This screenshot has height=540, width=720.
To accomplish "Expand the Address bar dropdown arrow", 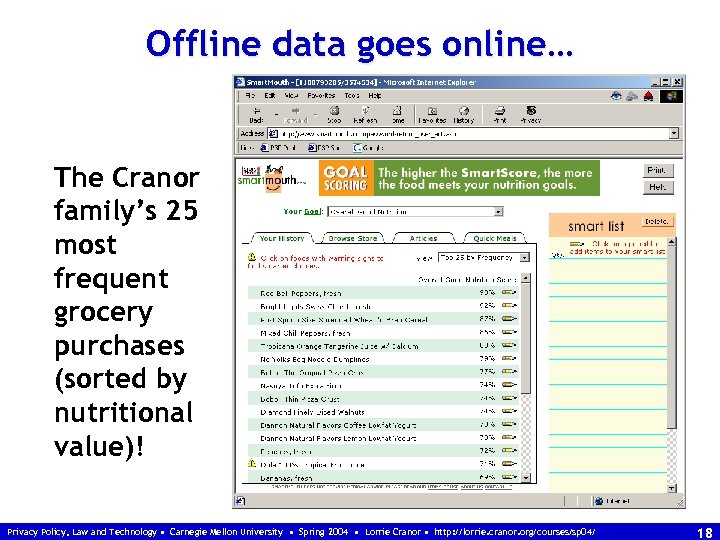I will (674, 134).
